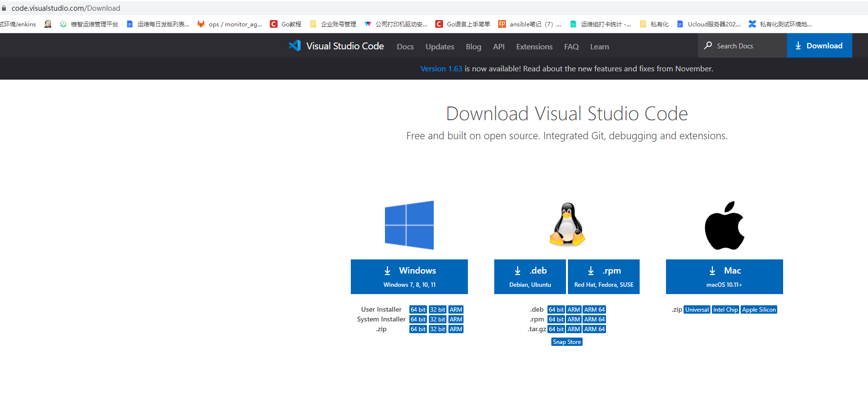Open the 维智运维管理平台 bookmark

coord(89,24)
